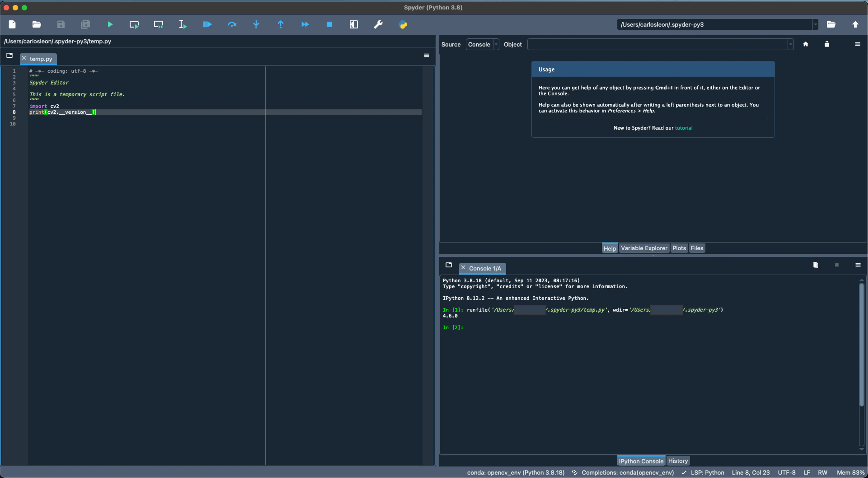Click the Mem 83% status indicator
The image size is (868, 478).
click(850, 473)
